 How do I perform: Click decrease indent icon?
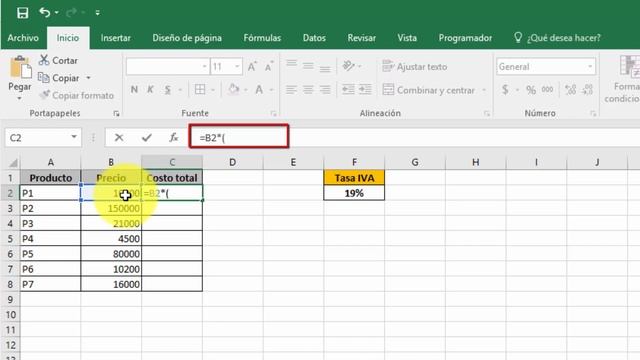(x=348, y=89)
